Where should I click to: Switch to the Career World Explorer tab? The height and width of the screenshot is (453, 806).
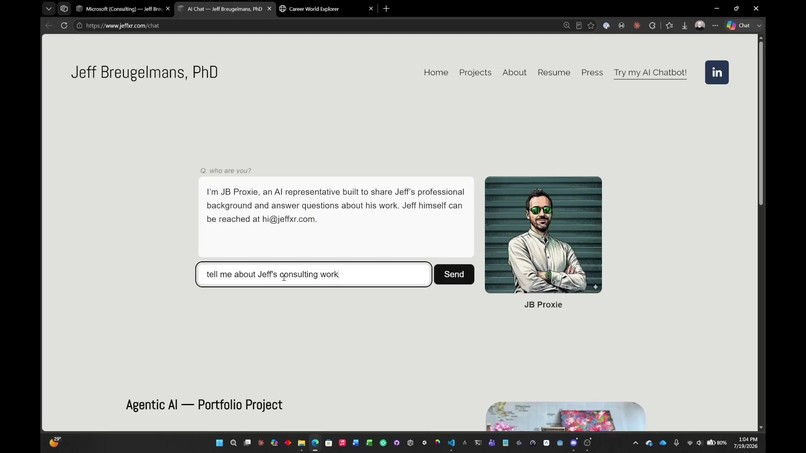click(324, 9)
